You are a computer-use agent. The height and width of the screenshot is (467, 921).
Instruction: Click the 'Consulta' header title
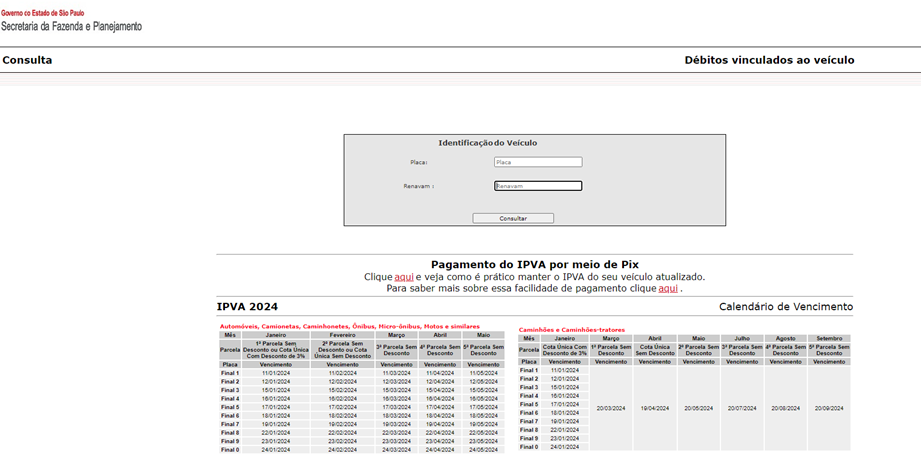27,60
